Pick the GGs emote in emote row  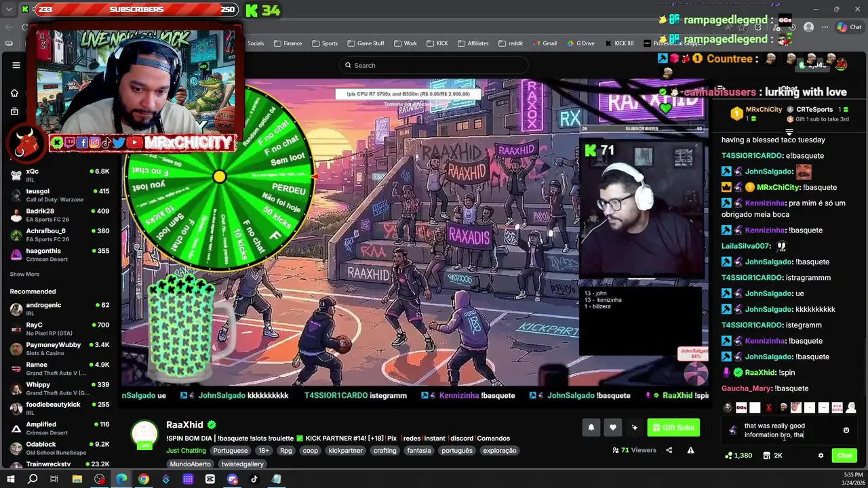point(741,407)
